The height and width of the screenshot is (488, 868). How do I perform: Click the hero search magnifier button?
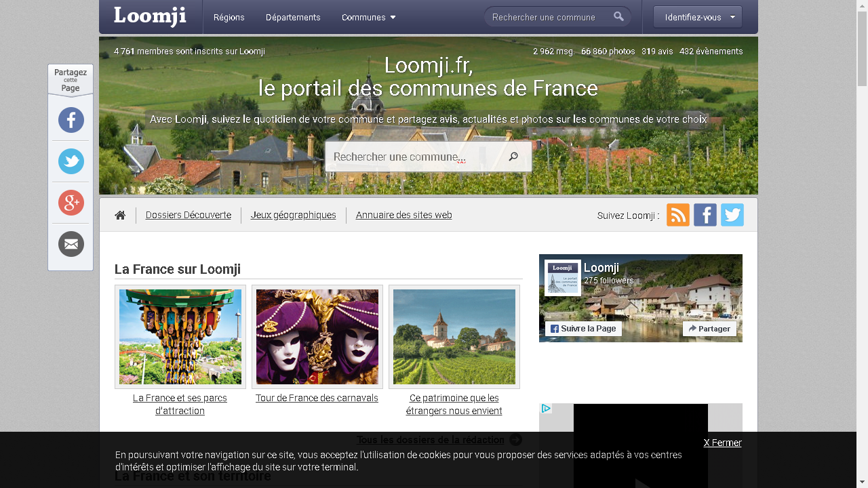pos(513,157)
